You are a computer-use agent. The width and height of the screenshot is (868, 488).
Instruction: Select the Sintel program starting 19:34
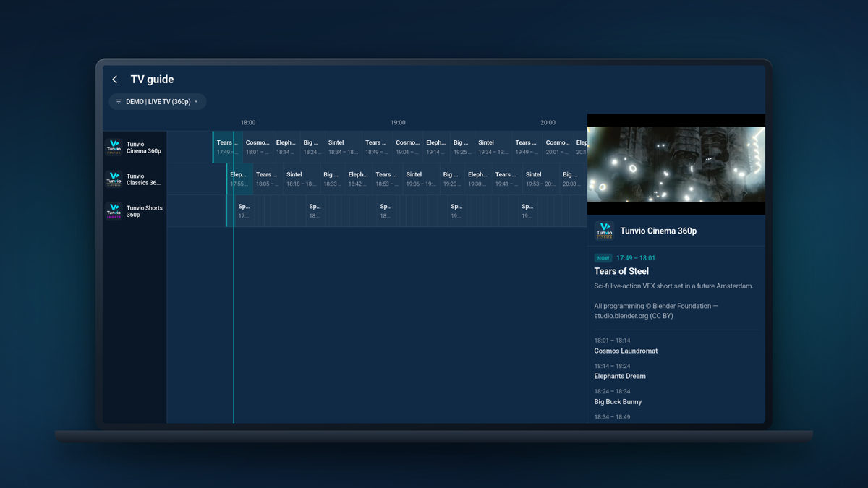click(493, 147)
